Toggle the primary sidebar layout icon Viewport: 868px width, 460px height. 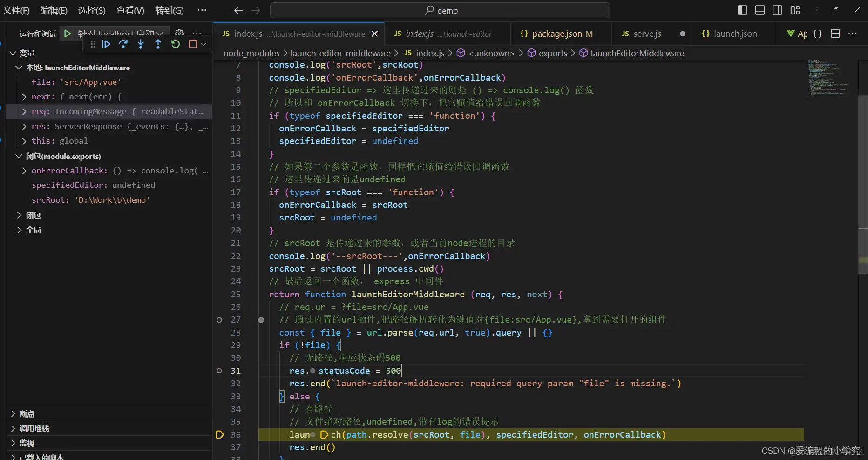click(x=743, y=10)
